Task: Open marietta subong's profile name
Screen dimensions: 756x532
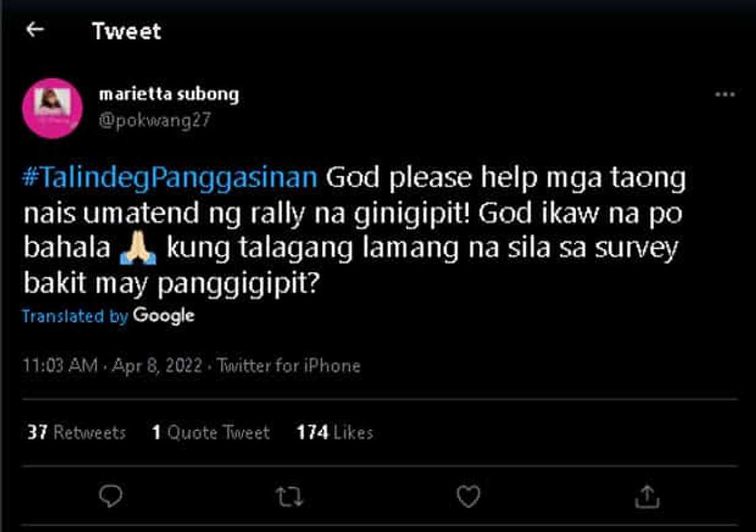Action: 169,95
